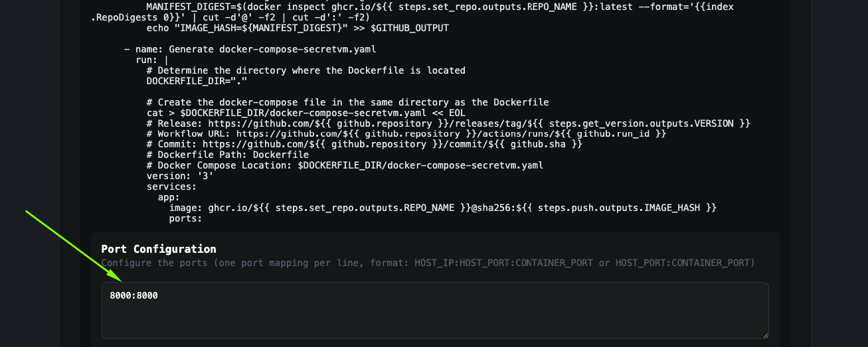Click the Port Configuration heading
The width and height of the screenshot is (868, 347).
[159, 249]
